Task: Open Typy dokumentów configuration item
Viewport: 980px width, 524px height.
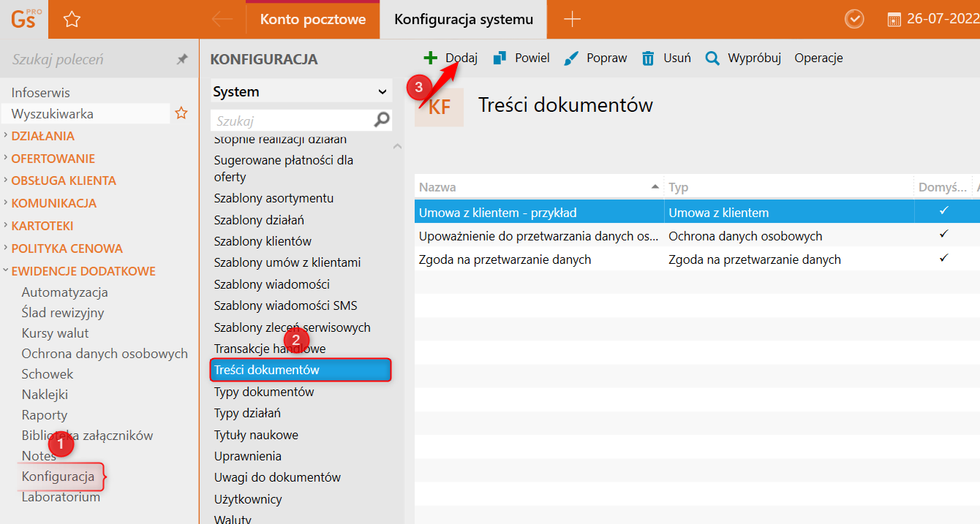Action: coord(264,392)
